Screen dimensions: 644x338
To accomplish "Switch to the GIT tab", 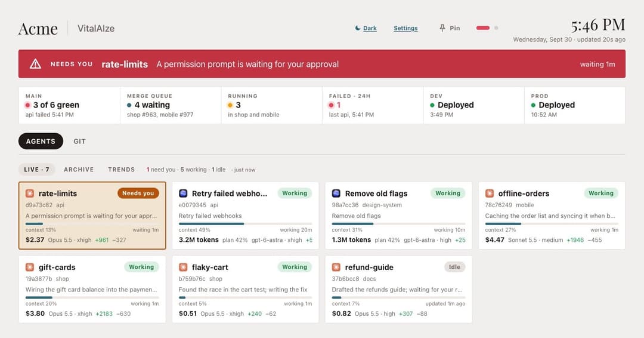I will pos(80,141).
